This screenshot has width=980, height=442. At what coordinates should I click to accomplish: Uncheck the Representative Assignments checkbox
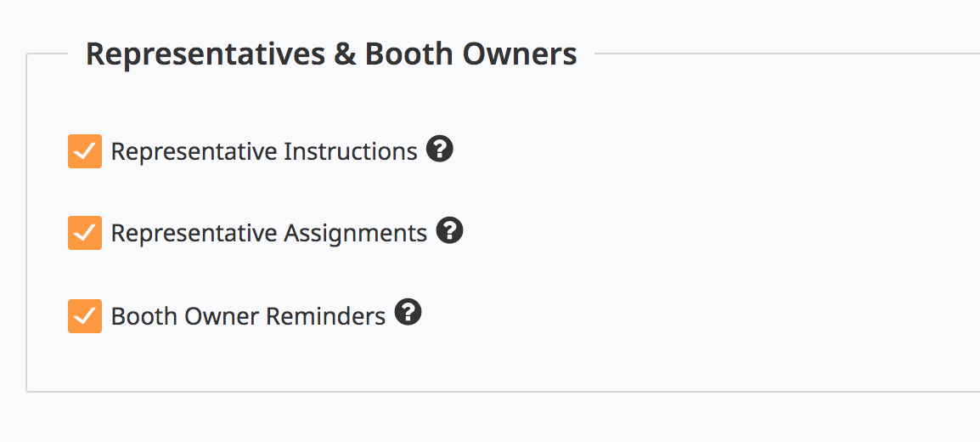[85, 233]
